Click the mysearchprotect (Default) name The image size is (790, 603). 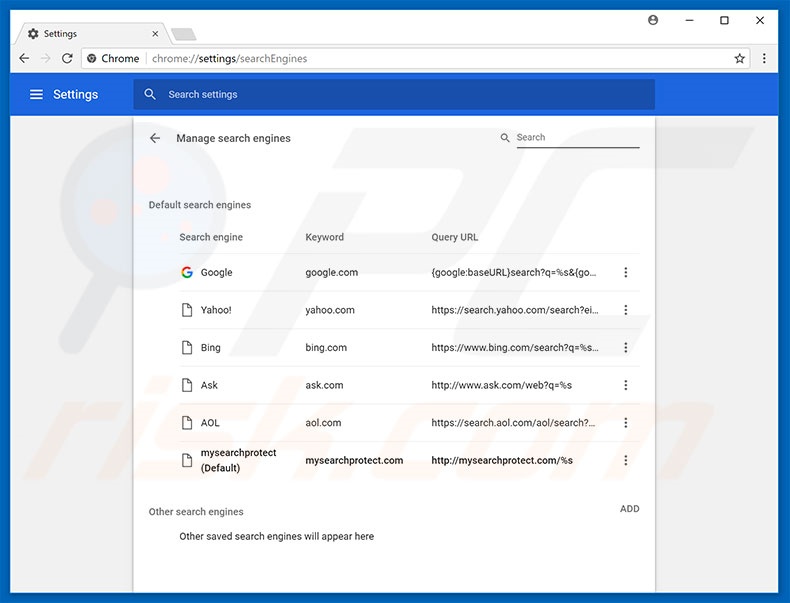tap(238, 460)
